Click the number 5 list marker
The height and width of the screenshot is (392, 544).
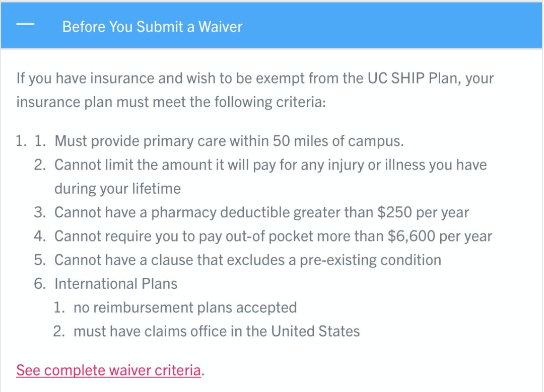40,260
